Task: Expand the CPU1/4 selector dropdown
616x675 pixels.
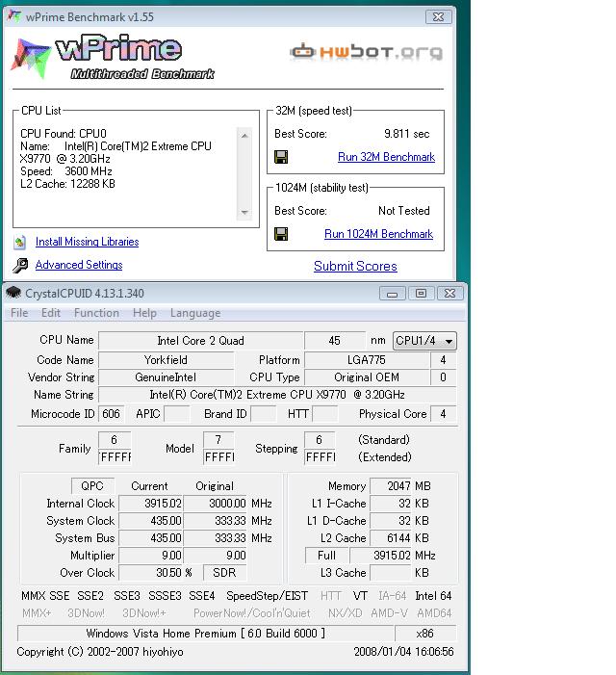Action: click(424, 341)
